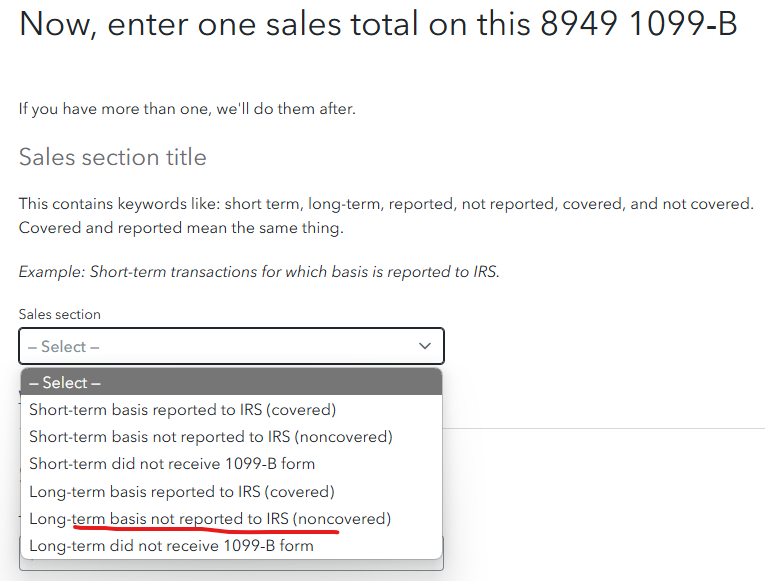765x581 pixels.
Task: Click the red underline beneath the noncovered option
Action: (x=206, y=529)
